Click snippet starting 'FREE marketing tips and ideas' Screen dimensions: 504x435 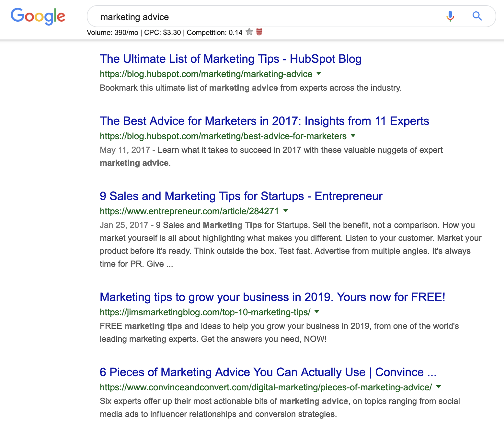tap(279, 332)
